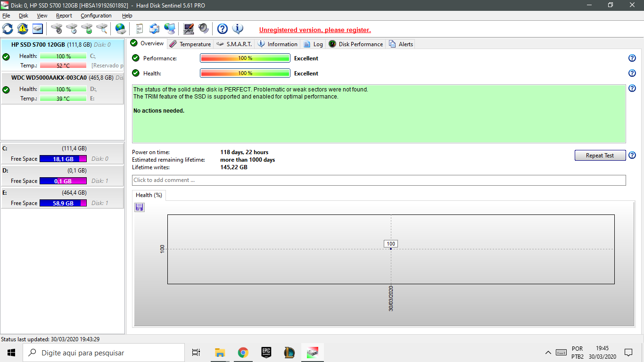Click the send report by email icon
Screen dimensions: 644x362
154,29
